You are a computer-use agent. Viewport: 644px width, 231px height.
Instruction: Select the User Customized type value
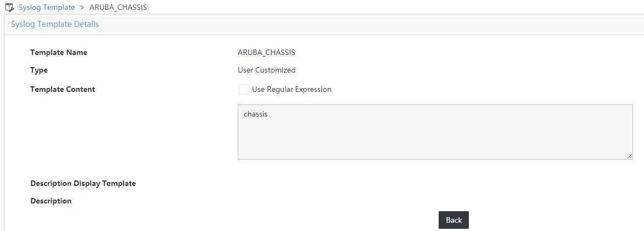(x=266, y=70)
